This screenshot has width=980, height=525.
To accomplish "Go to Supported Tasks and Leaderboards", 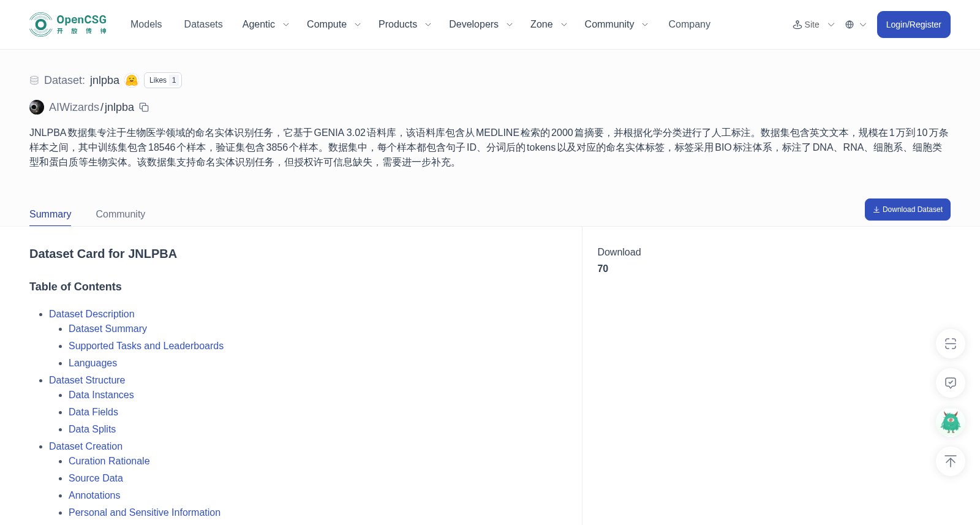I will [x=146, y=346].
